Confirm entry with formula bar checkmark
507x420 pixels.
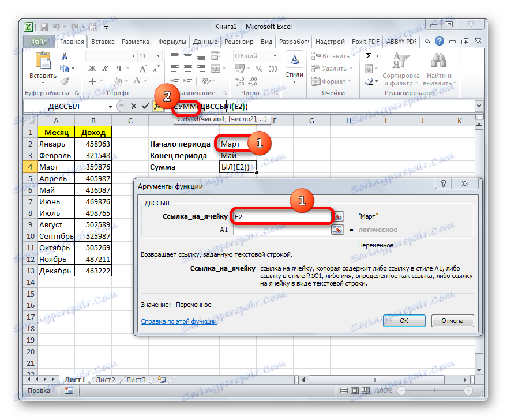point(145,106)
